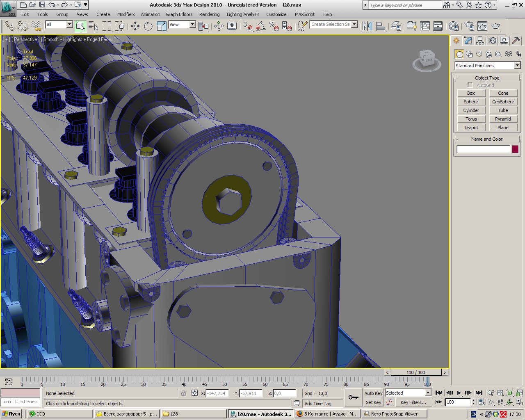525x420 pixels.
Task: Click the object color swatch
Action: point(515,149)
